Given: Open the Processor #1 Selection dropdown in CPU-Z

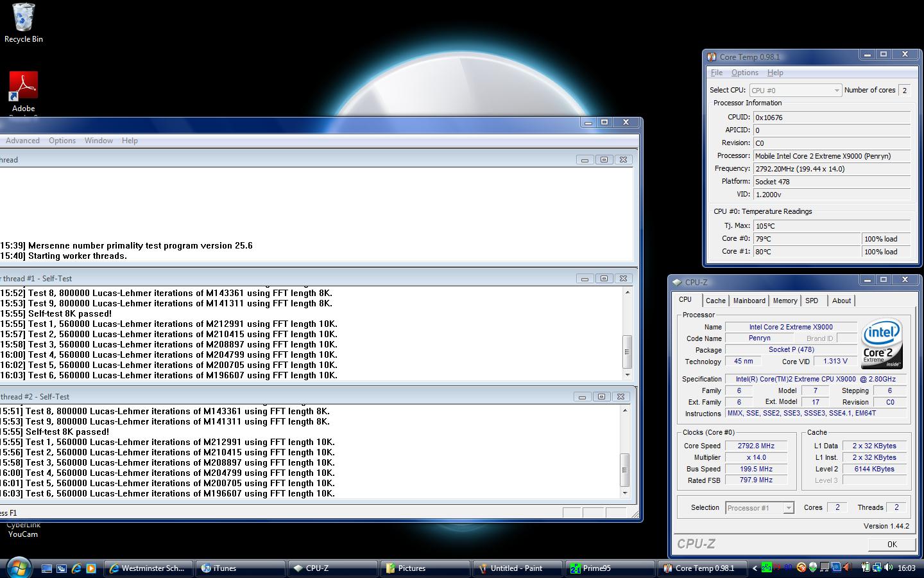Looking at the screenshot, I should [x=760, y=508].
